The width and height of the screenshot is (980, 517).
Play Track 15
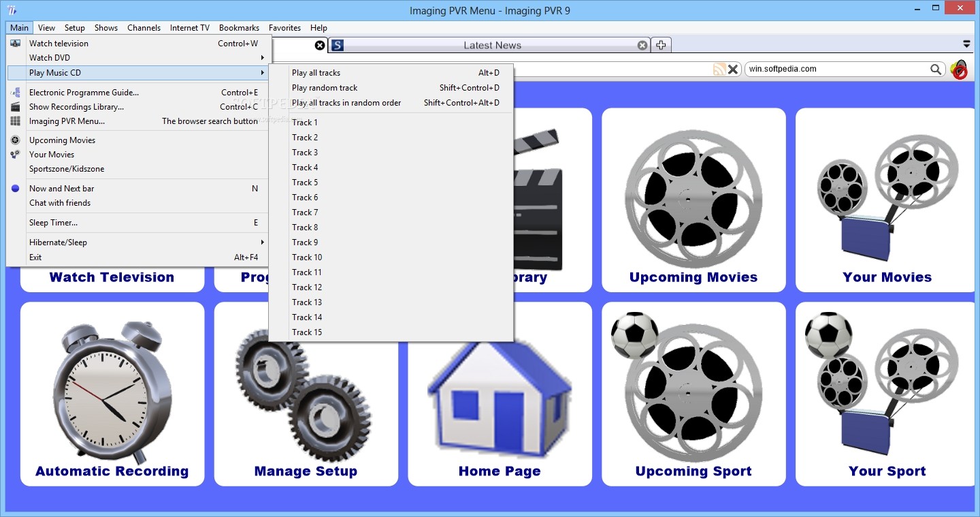tap(391, 332)
